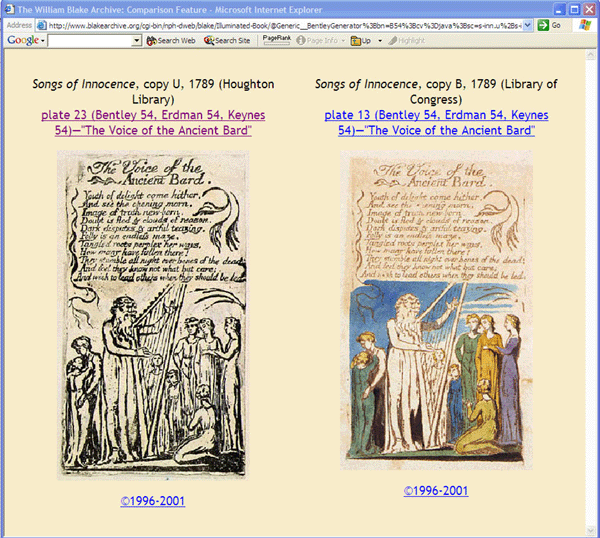Click the Highlight button
This screenshot has height=538, width=600.
(406, 41)
